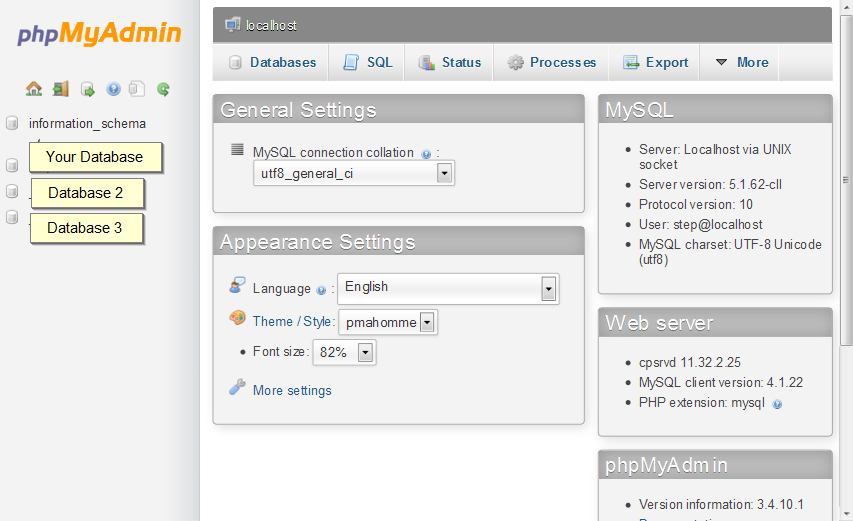Click the information_schema database icon
This screenshot has height=521, width=853.
[x=12, y=124]
